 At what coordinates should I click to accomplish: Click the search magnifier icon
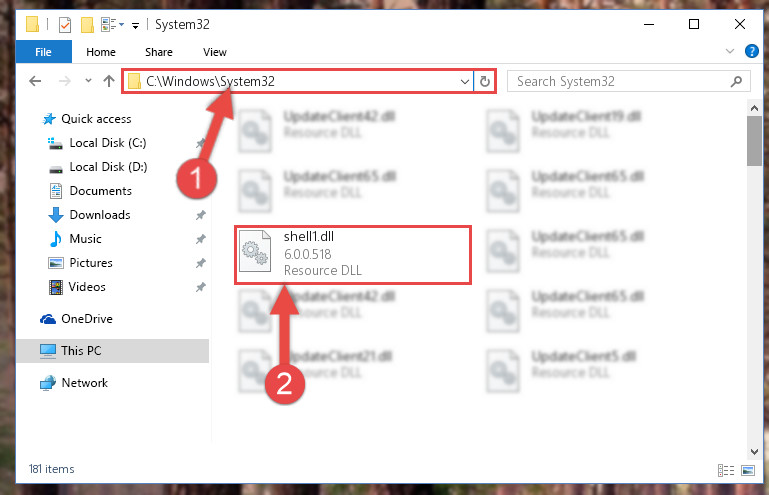736,81
